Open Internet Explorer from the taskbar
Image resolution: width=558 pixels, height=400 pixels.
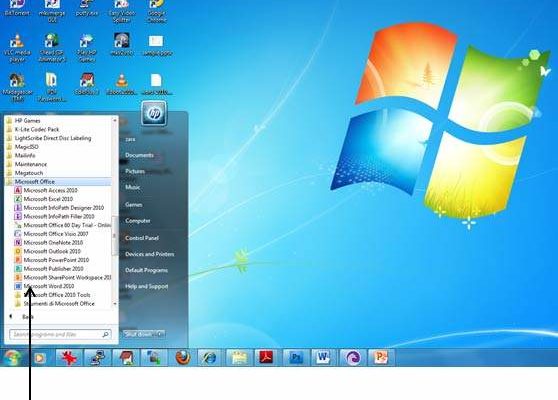pos(210,357)
